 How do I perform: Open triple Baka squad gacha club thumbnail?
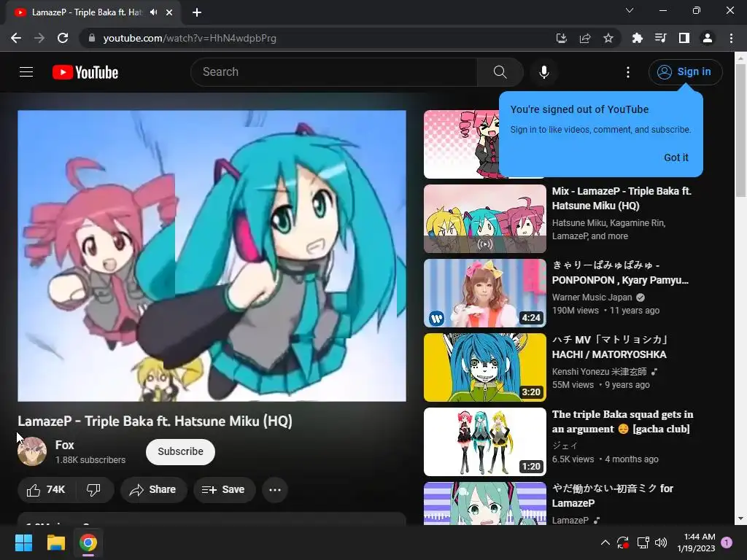485,441
